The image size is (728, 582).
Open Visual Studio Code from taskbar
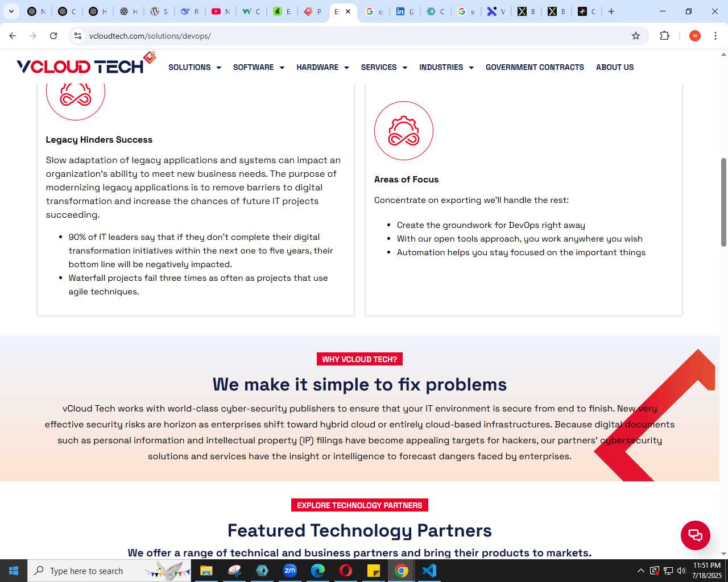[429, 571]
